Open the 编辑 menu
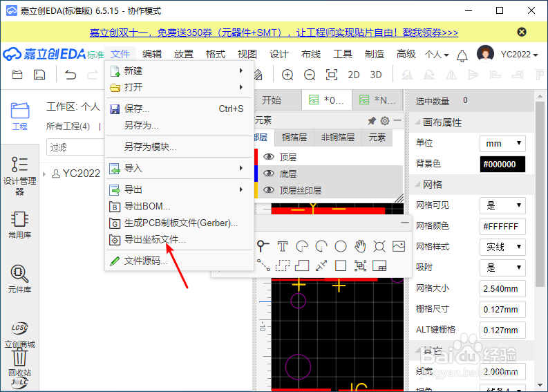This screenshot has height=392, width=548. click(x=152, y=54)
